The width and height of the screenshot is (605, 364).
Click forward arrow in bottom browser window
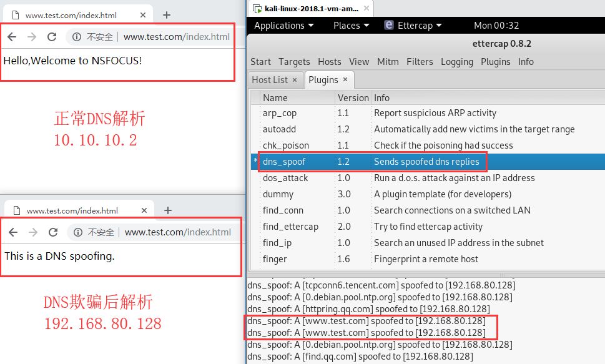pos(33,232)
